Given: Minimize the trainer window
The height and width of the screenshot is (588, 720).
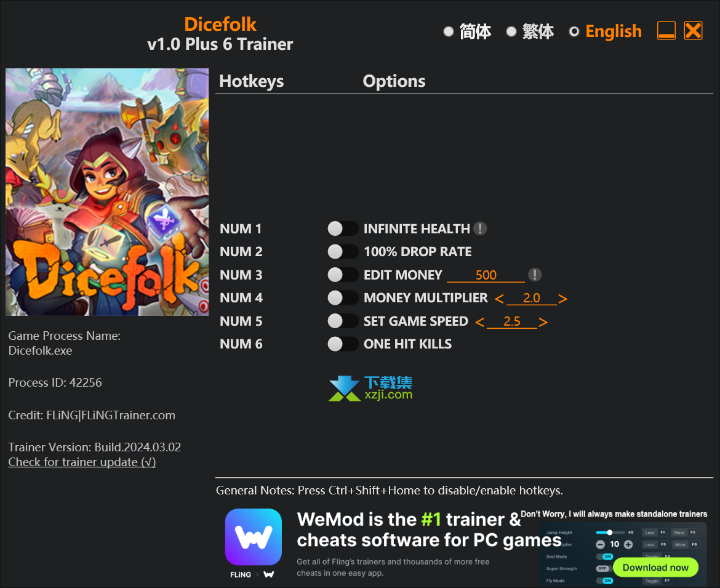Looking at the screenshot, I should (x=666, y=31).
